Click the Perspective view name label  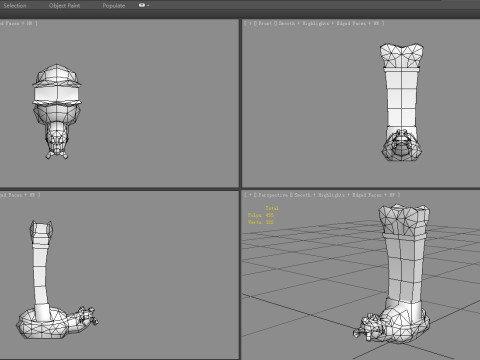273,195
